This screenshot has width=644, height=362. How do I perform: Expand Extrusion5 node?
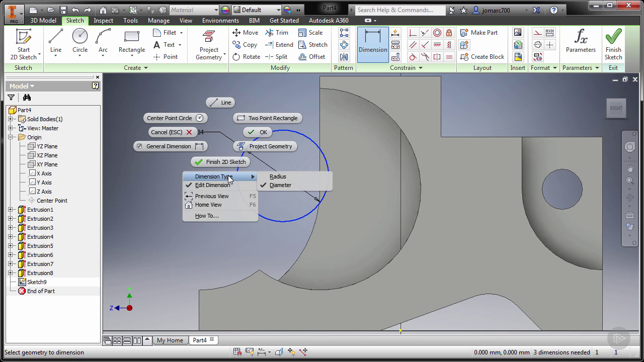pyautogui.click(x=11, y=246)
